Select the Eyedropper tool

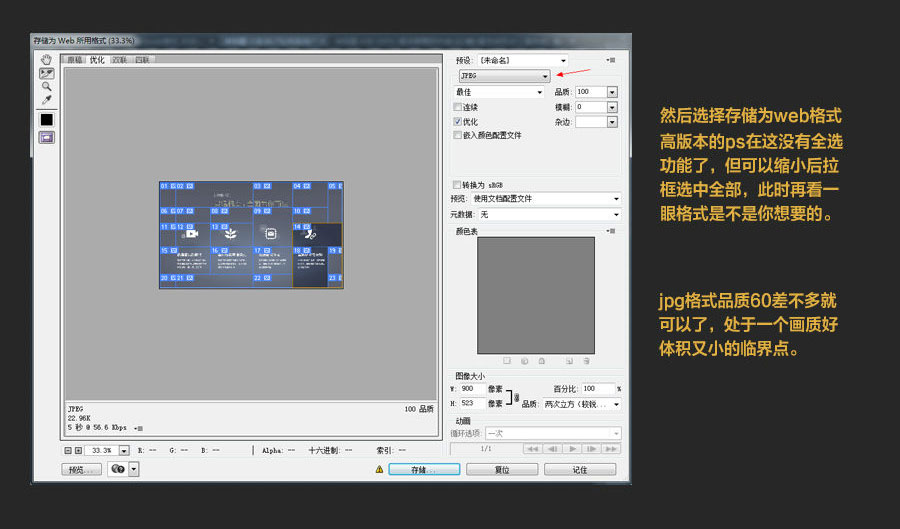point(46,101)
